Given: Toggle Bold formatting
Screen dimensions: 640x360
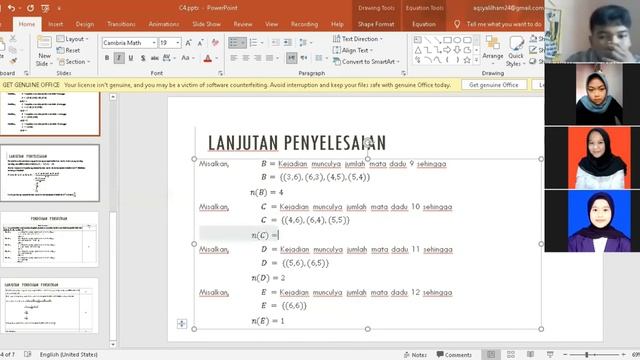Looking at the screenshot, I should [107, 58].
